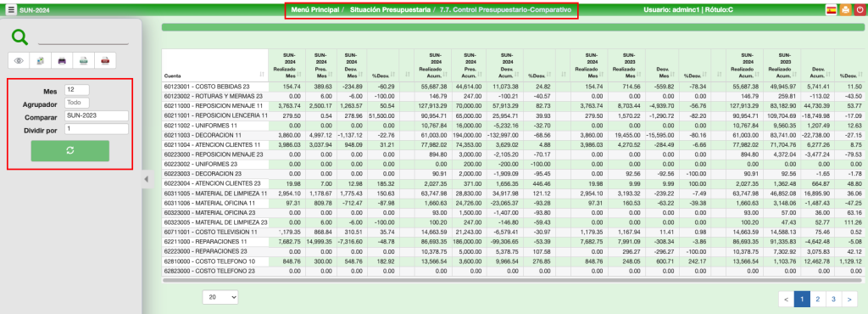Sort by SUN-2024 Pres. Mes column
Image resolution: width=868 pixels, height=314 pixels.
321,65
